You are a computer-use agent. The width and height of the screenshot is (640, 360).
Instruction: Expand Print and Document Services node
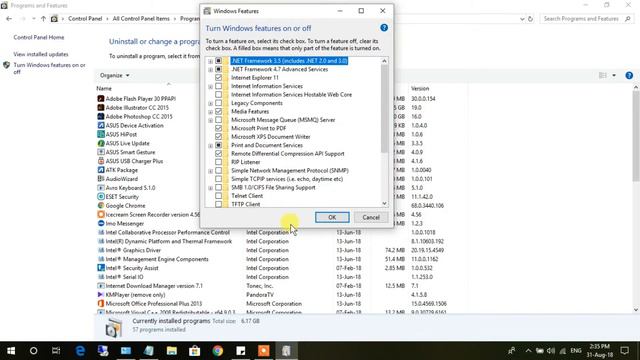[210, 146]
